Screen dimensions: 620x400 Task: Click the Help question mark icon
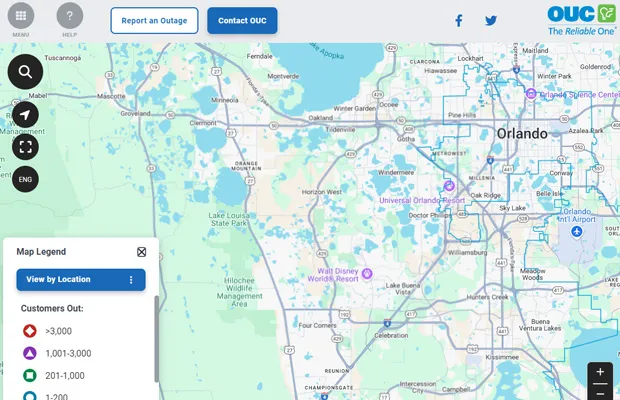coord(70,16)
